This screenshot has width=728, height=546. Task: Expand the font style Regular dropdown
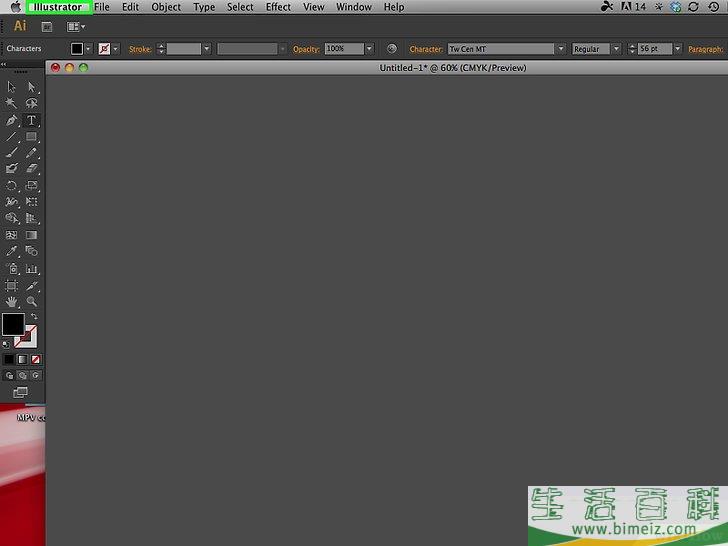pyautogui.click(x=616, y=49)
